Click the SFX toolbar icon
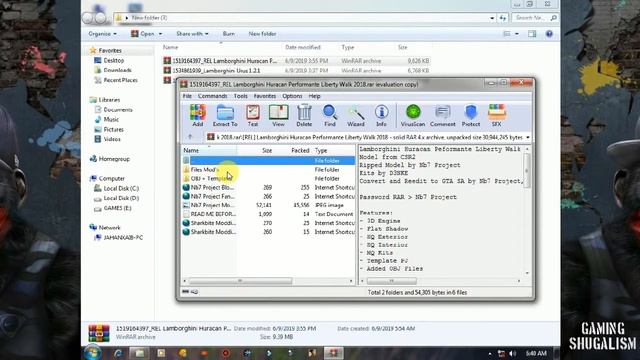The height and width of the screenshot is (360, 640). (x=497, y=115)
